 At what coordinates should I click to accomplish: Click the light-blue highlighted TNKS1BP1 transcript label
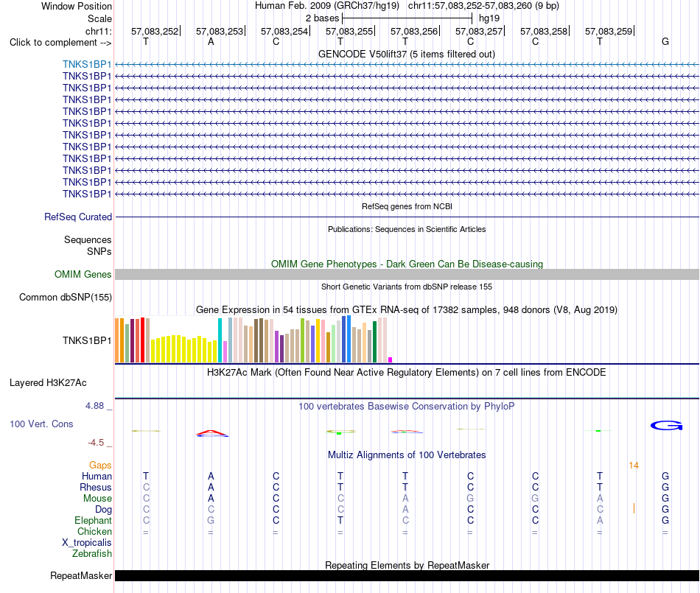coord(87,64)
